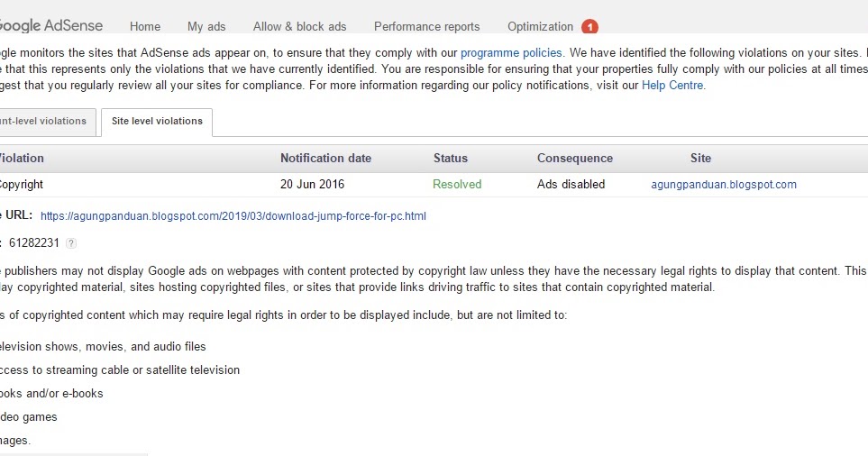Open the My ads menu
The width and height of the screenshot is (868, 456).
point(206,26)
